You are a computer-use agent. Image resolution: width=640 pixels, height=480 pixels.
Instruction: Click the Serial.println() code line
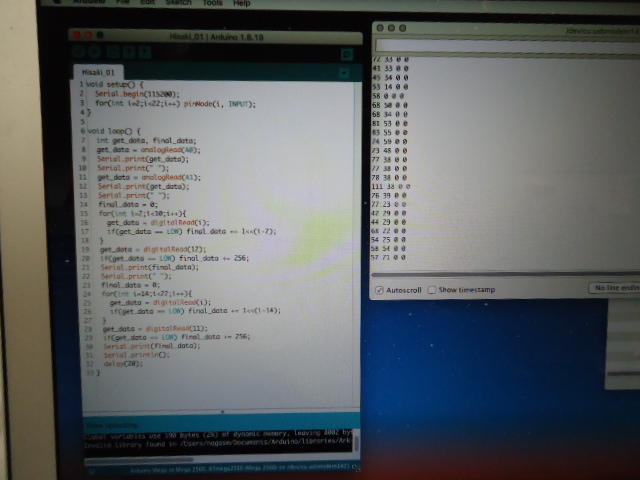pos(136,354)
